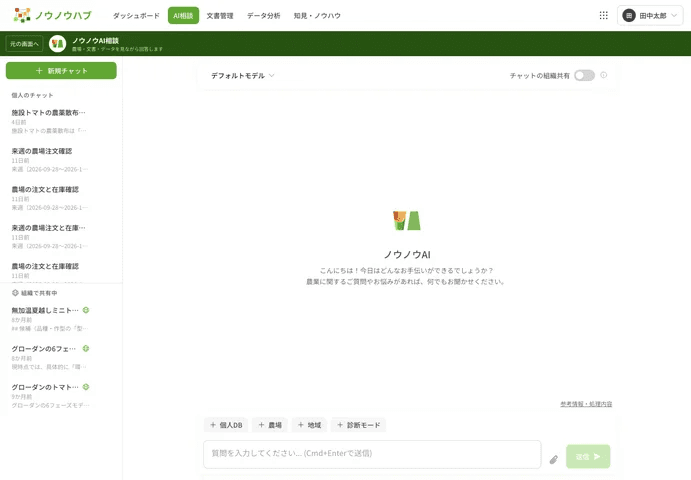Image resolution: width=691 pixels, height=480 pixels.
Task: Expand the 田中太郎 account menu chevron
Action: 674,16
